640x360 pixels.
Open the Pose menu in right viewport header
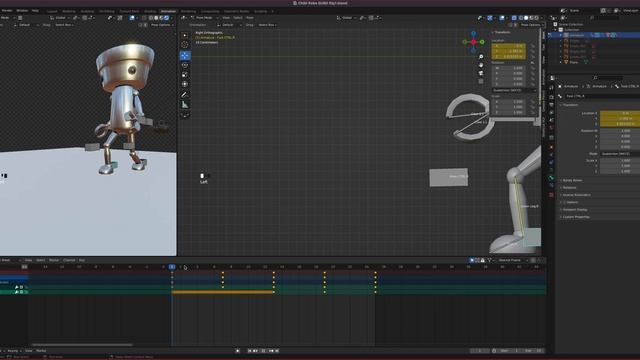tap(250, 18)
